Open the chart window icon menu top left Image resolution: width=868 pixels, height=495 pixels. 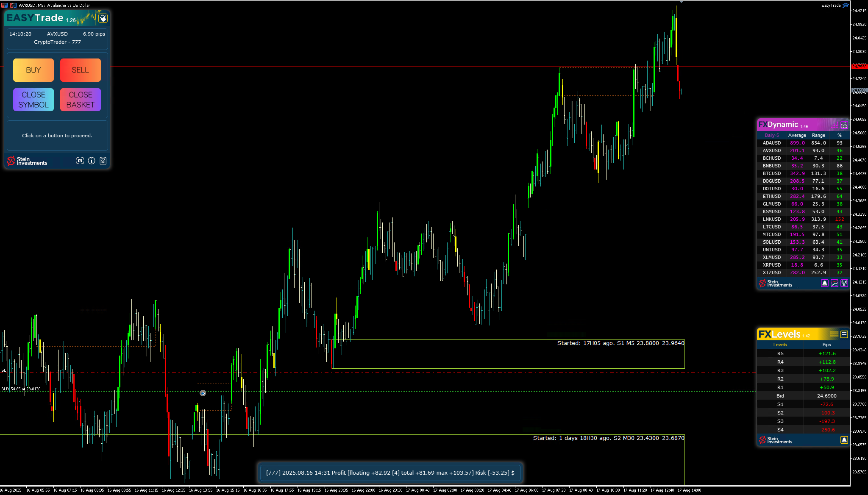pos(4,5)
